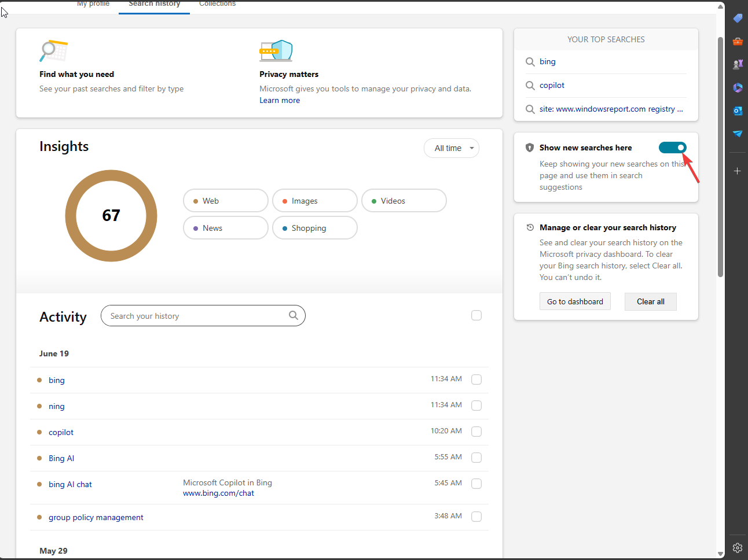
Task: Open the Games chess icon in sidebar
Action: [738, 65]
